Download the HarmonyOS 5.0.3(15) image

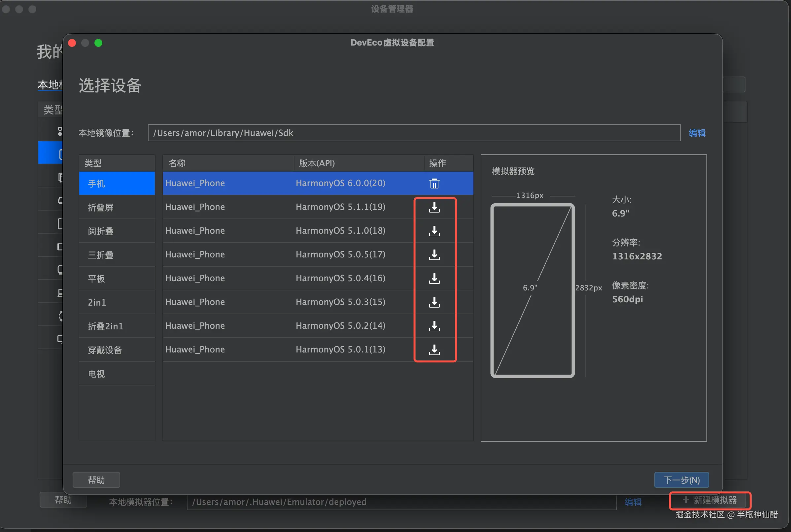[x=434, y=302]
